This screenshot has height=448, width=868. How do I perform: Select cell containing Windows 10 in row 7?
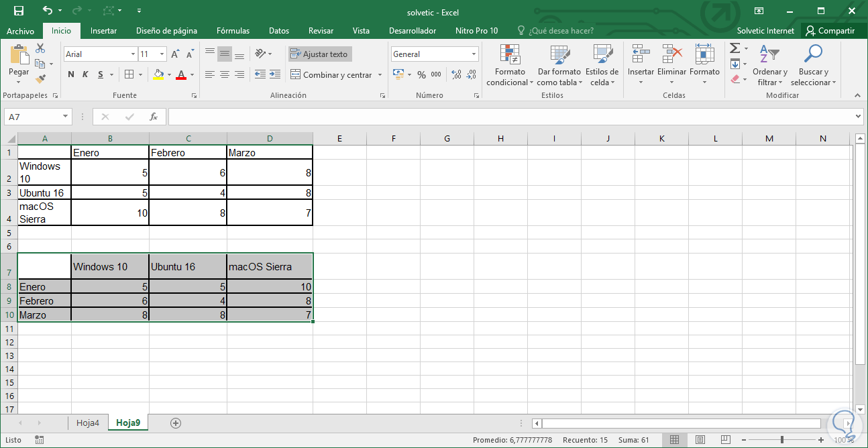point(110,266)
